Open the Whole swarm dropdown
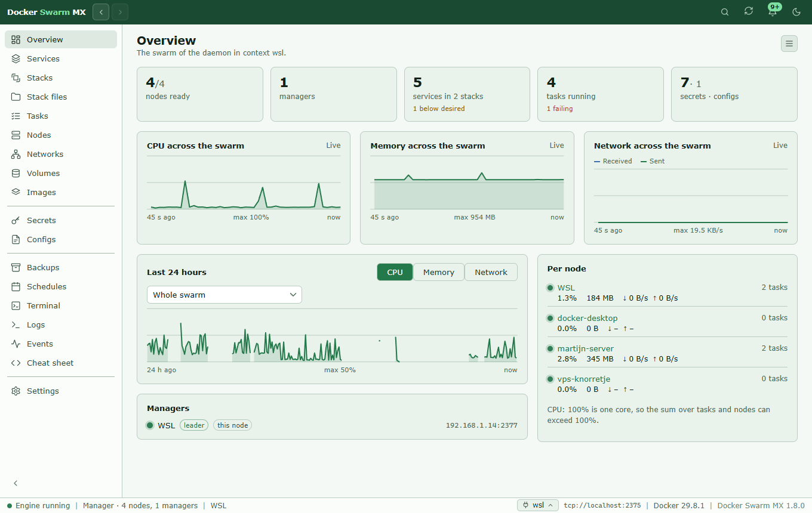The width and height of the screenshot is (812, 513). (x=224, y=295)
